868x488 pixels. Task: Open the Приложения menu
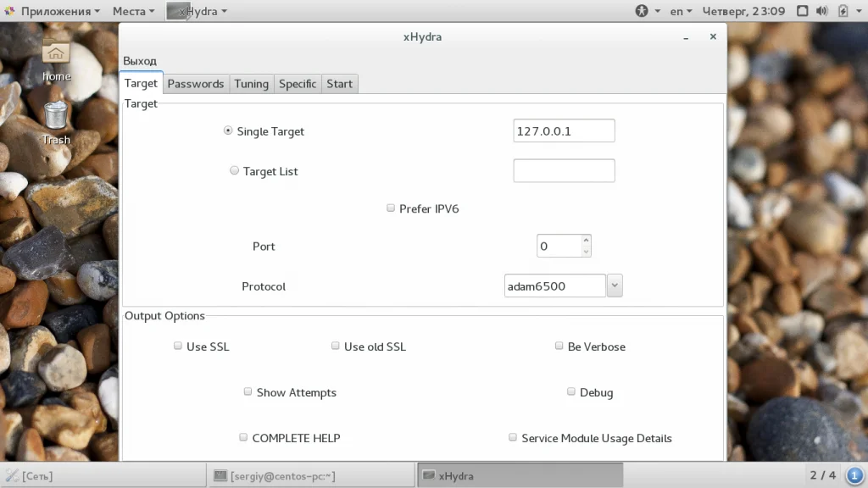point(60,11)
